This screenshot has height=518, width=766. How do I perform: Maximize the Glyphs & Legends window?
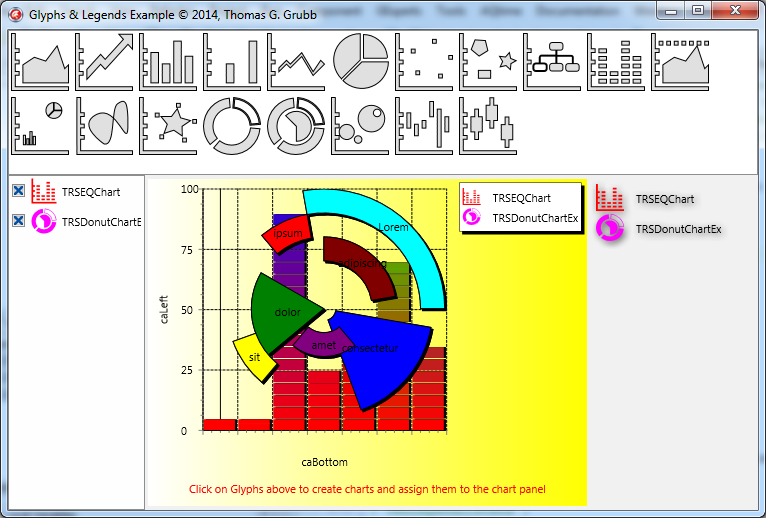(x=698, y=10)
